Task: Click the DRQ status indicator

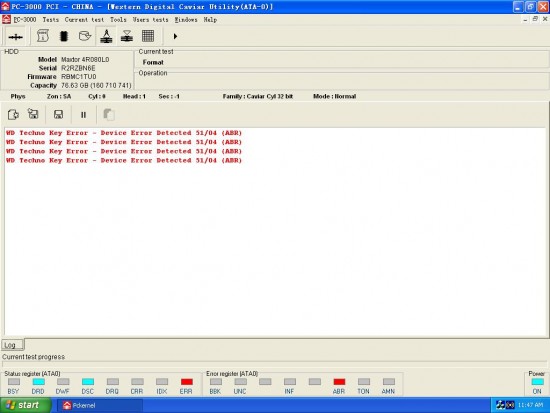Action: [113, 381]
